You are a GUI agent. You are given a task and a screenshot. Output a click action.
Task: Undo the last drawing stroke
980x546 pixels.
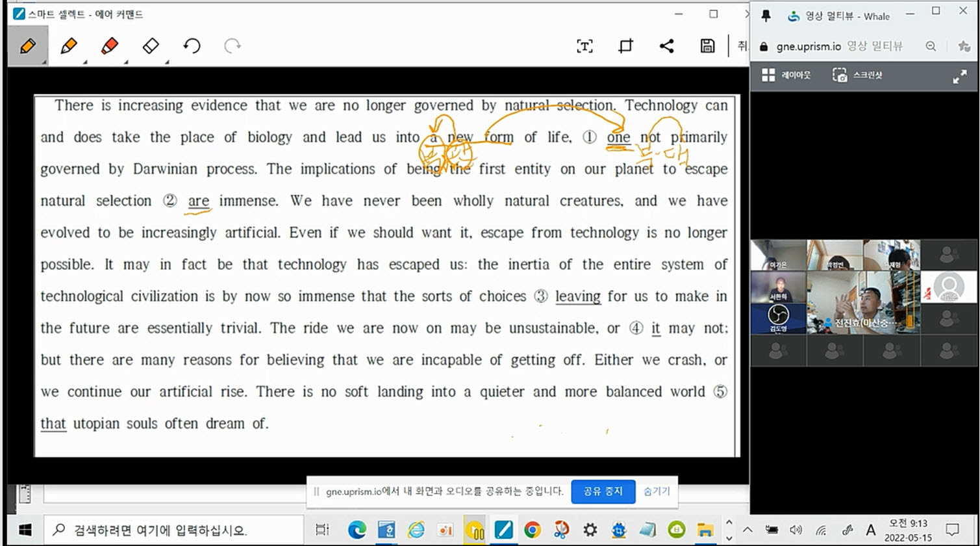(192, 46)
